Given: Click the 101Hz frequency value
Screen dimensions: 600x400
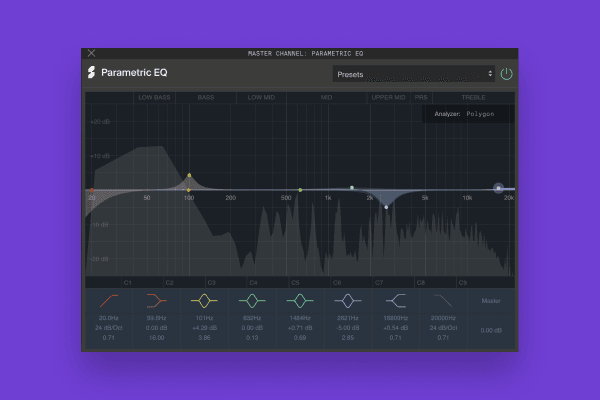Looking at the screenshot, I should [204, 318].
